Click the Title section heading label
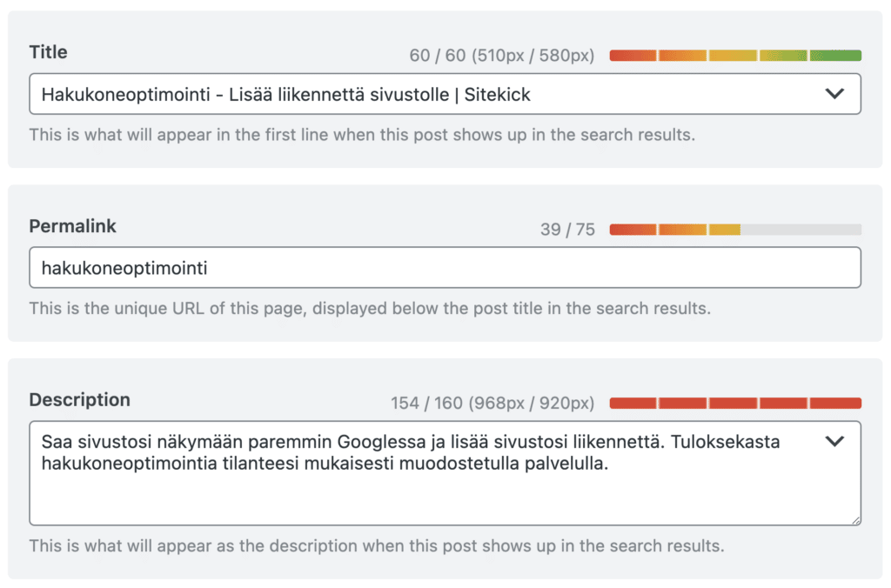This screenshot has height=588, width=891. (x=48, y=52)
